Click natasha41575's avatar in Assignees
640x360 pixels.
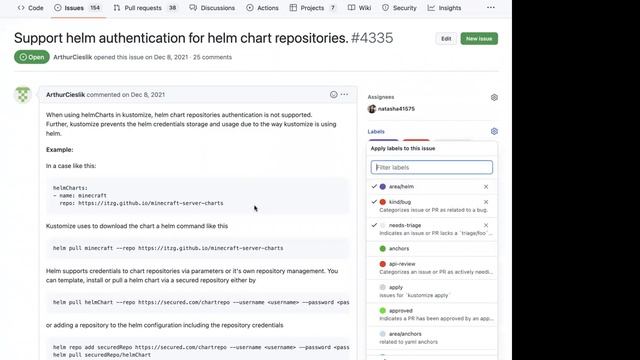pyautogui.click(x=371, y=109)
